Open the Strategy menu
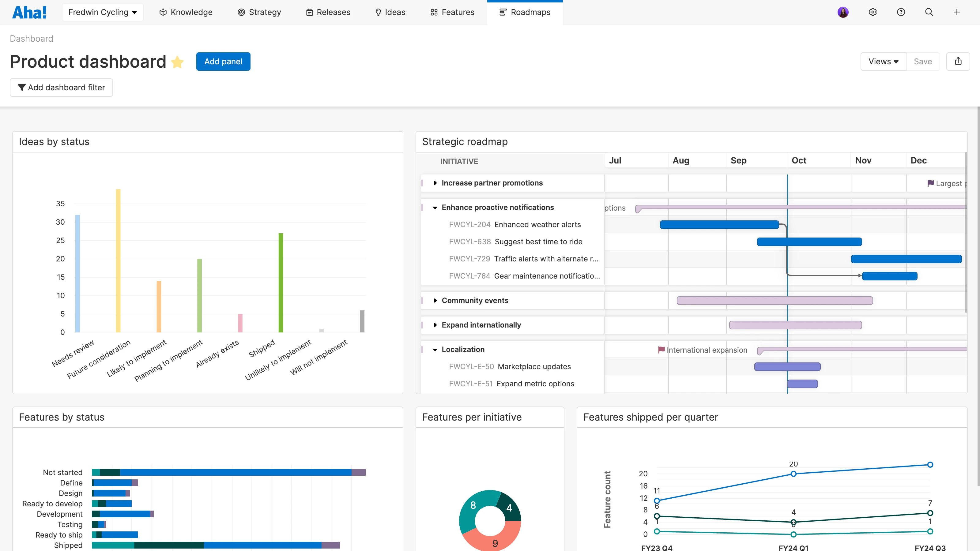 click(x=259, y=12)
